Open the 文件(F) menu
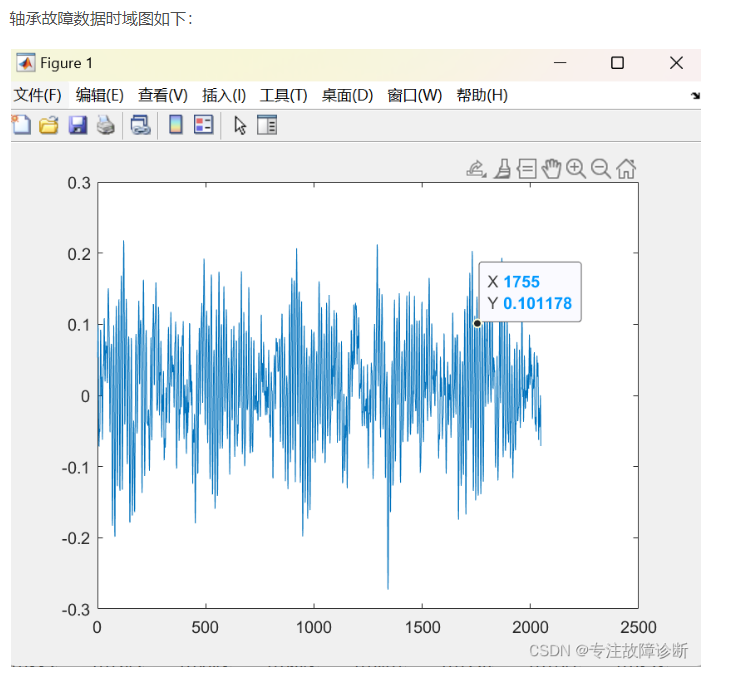Viewport: 745px width, 682px height. 37,95
